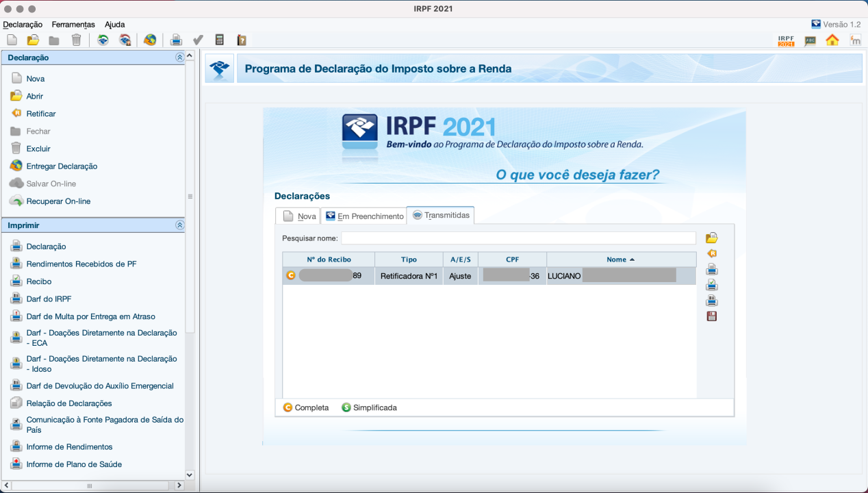This screenshot has width=868, height=493.
Task: Click the Pesquisar nome search field
Action: pyautogui.click(x=518, y=238)
